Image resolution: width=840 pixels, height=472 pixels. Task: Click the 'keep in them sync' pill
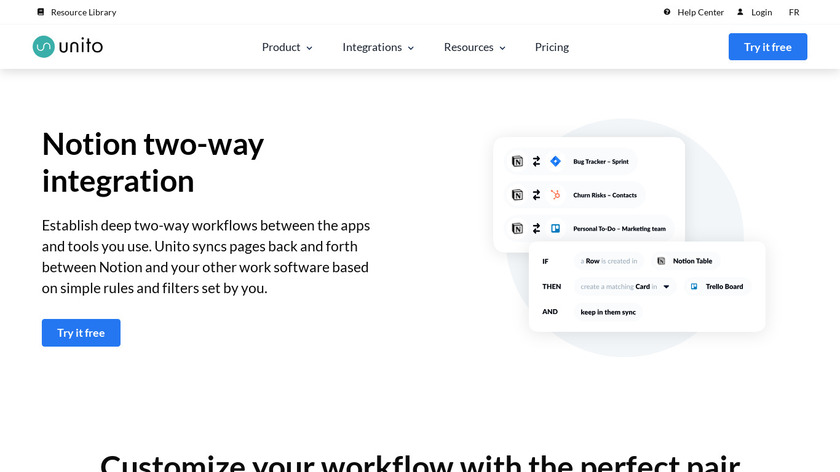[x=608, y=312]
